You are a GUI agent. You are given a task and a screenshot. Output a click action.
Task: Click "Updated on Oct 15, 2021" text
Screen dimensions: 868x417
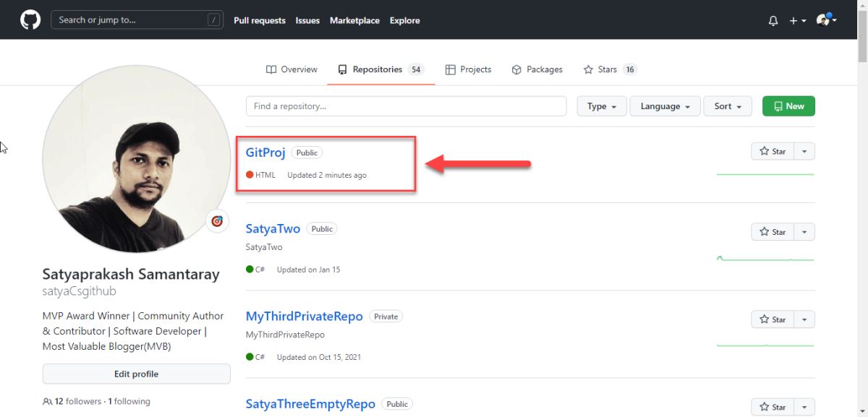319,357
